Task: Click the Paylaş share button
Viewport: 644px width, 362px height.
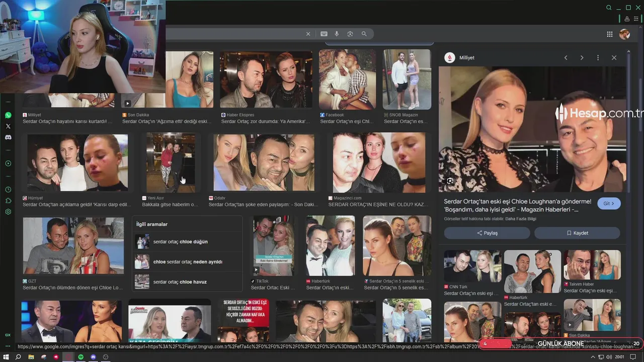Action: point(487,233)
